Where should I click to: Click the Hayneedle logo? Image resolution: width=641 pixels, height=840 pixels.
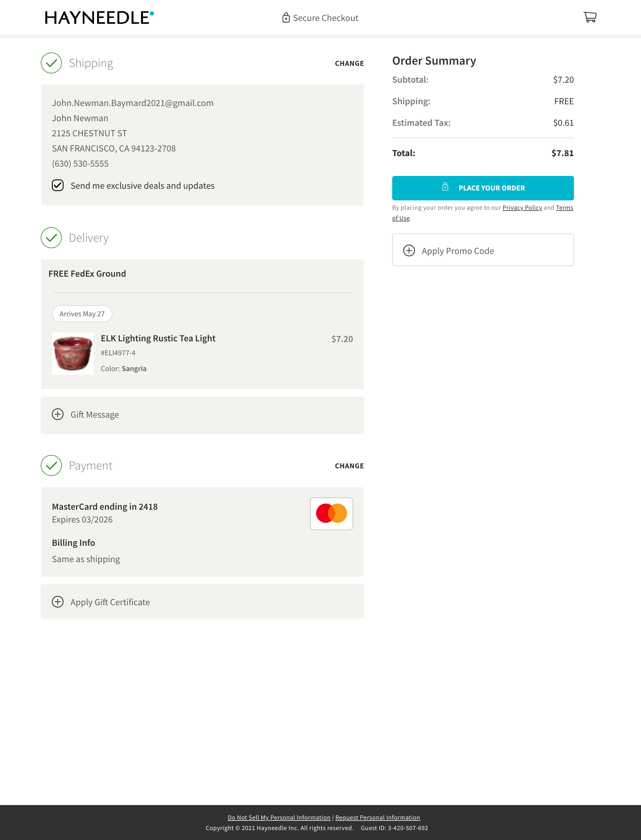[99, 17]
